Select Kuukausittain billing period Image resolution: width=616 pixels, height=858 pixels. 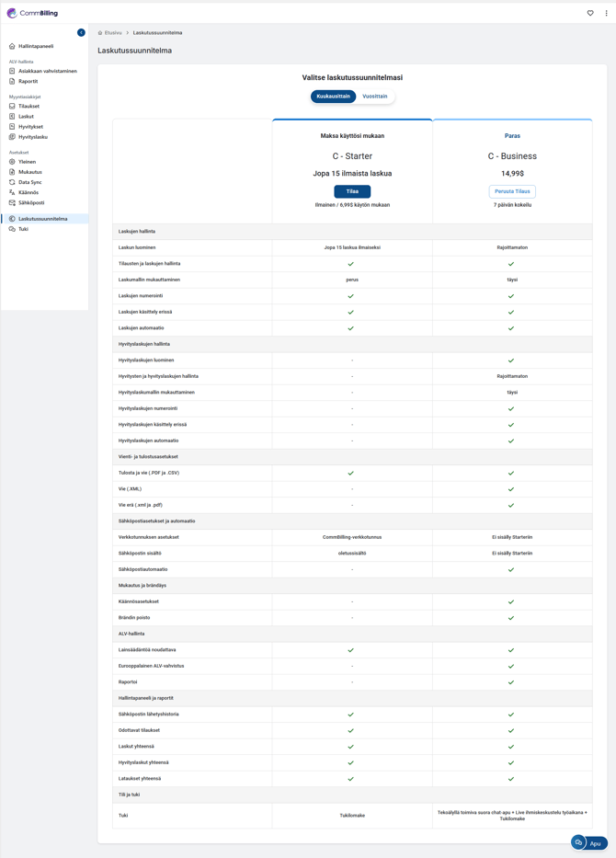333,97
